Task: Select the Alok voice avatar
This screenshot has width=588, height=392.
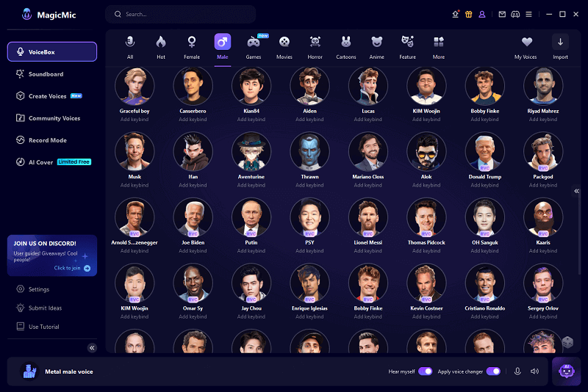Action: pos(426,151)
